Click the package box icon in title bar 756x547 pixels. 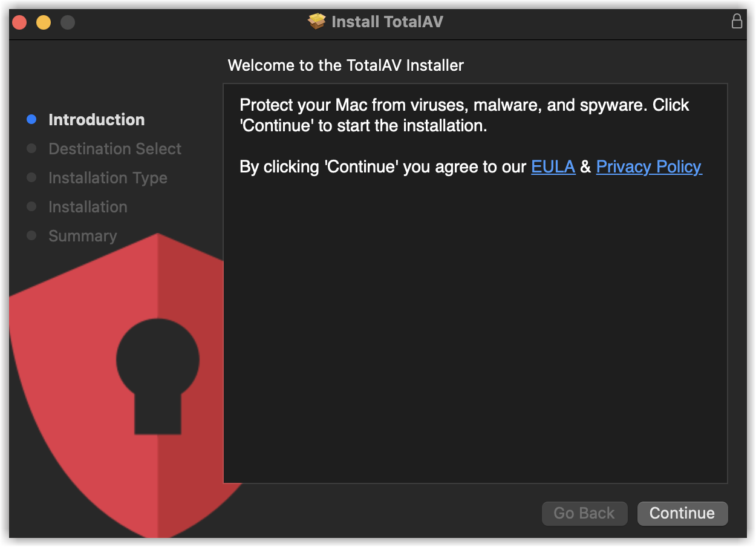316,22
